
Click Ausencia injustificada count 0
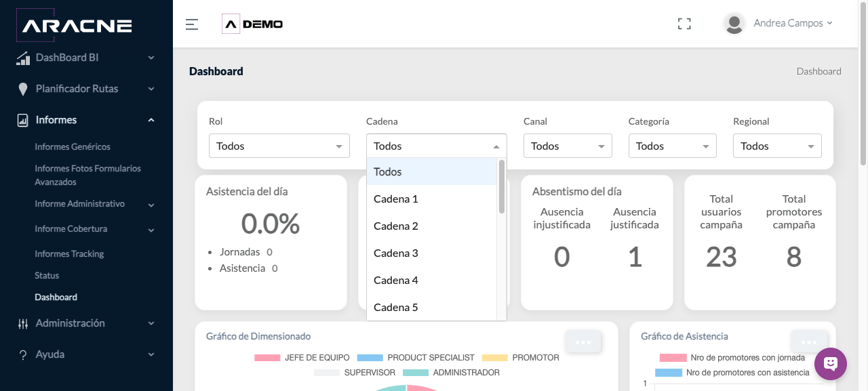point(562,258)
